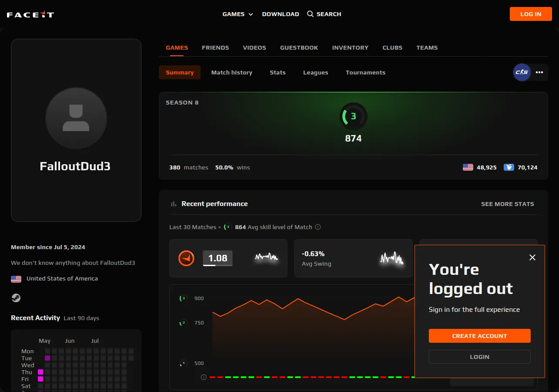559x392 pixels.
Task: Select the GAMES profile tab
Action: pos(177,47)
